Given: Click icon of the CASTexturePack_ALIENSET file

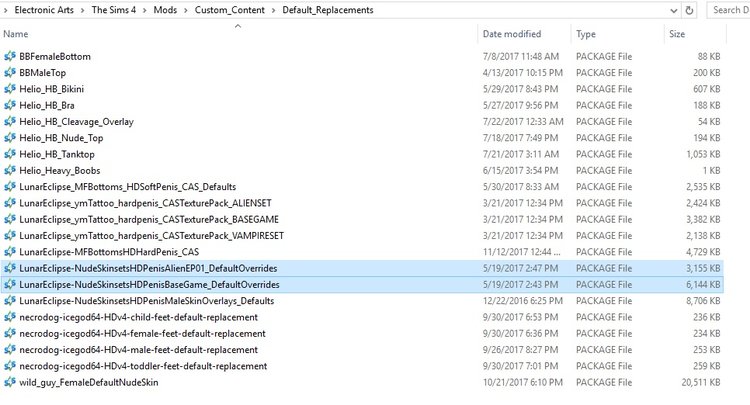Looking at the screenshot, I should point(10,203).
